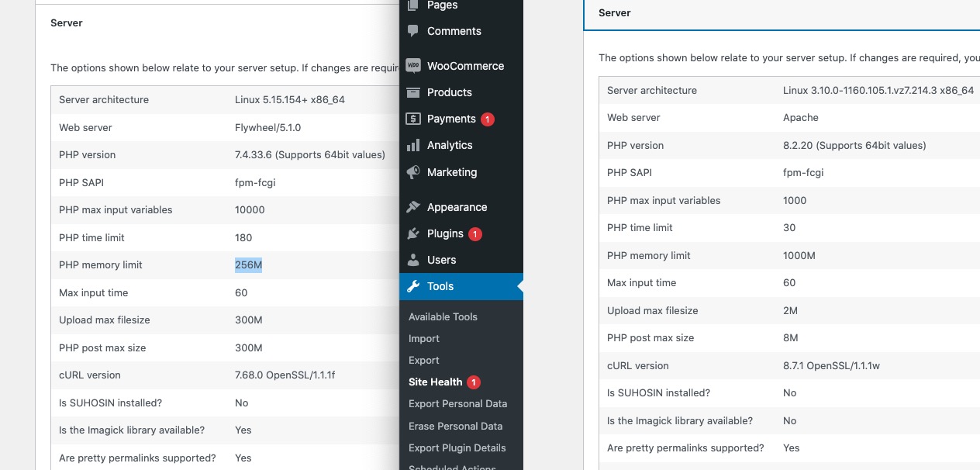Click the 2M upload max filesize value
Screen dimensions: 980x470
coord(790,311)
